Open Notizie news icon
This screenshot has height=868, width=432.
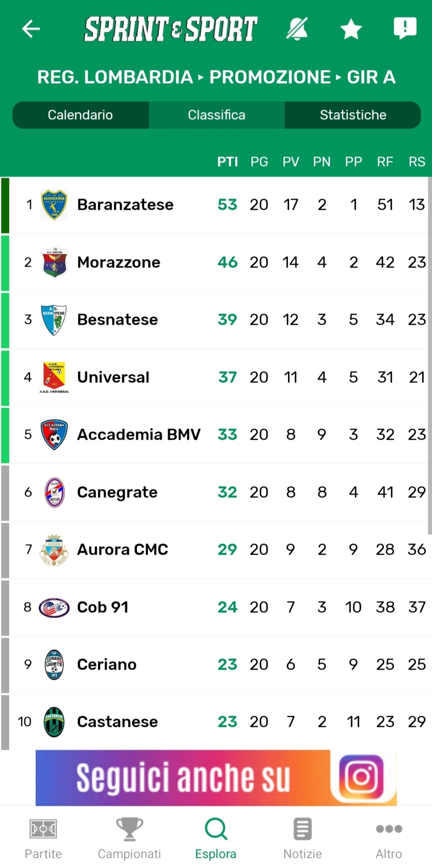click(x=302, y=829)
